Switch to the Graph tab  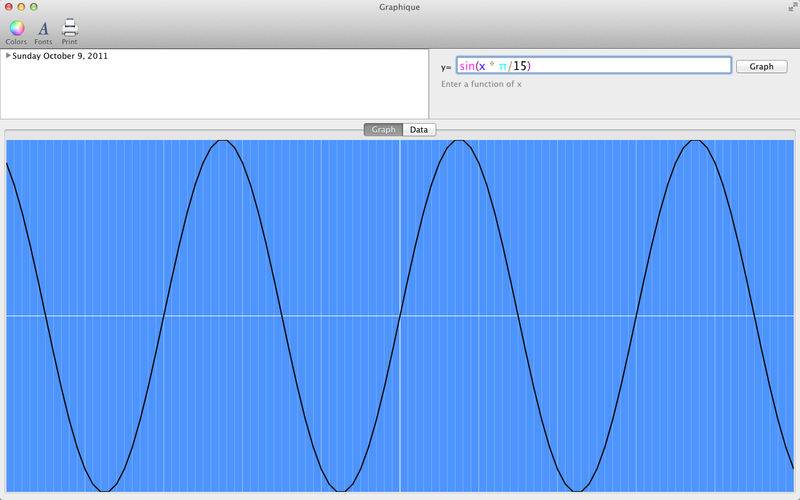coord(383,130)
